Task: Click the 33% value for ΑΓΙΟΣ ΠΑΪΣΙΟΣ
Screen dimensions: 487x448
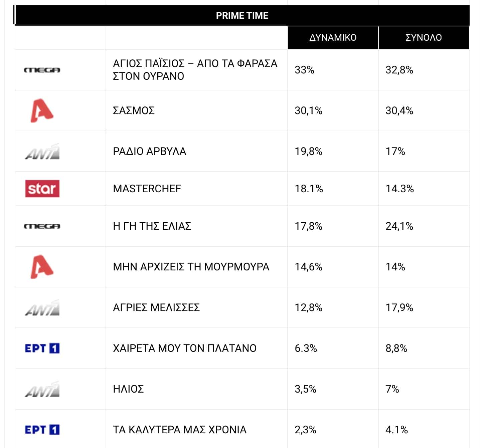Action: (x=304, y=70)
